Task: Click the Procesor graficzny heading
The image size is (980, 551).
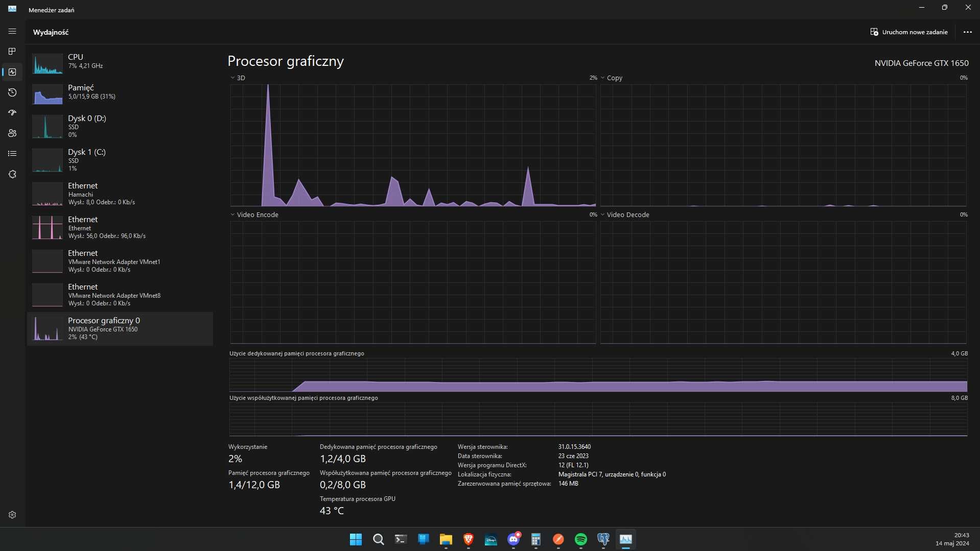Action: point(286,61)
